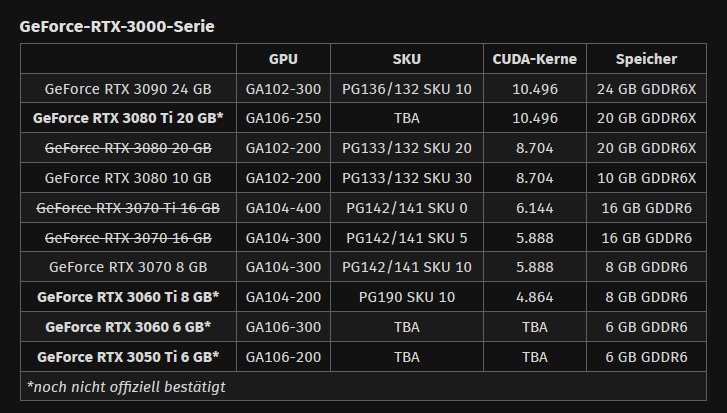This screenshot has height=413, width=727.
Task: Select the SKU column header
Action: click(x=407, y=59)
